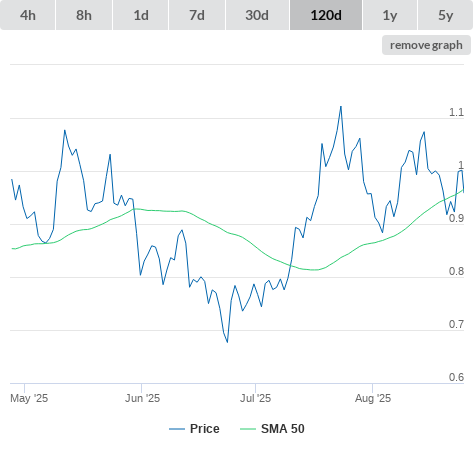Click the Aug '25 axis label
The width and height of the screenshot is (474, 455).
coord(373,398)
